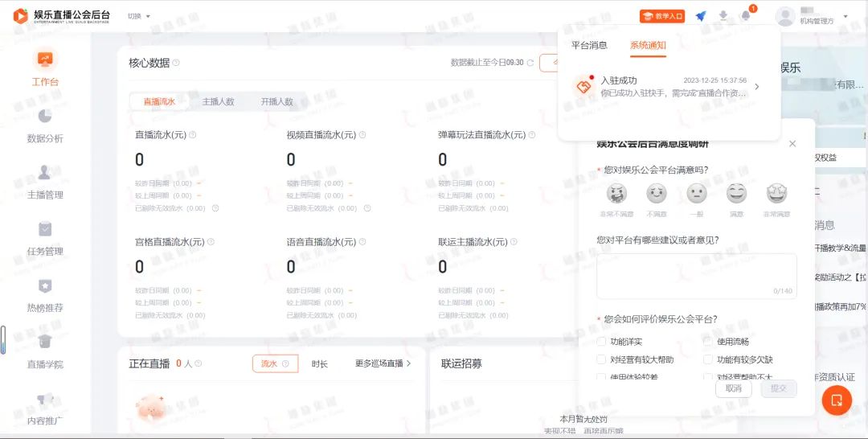Click the 入驻成功 notification title
The image size is (868, 439).
point(619,80)
